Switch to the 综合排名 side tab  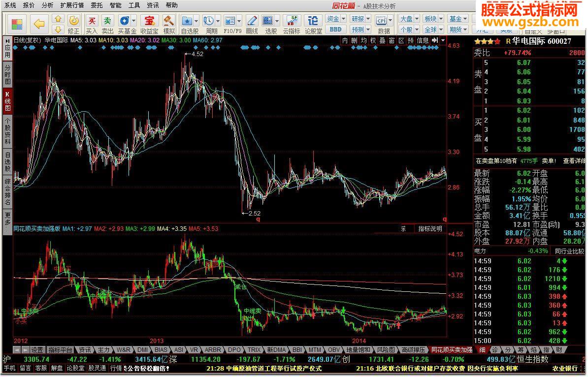(7, 191)
